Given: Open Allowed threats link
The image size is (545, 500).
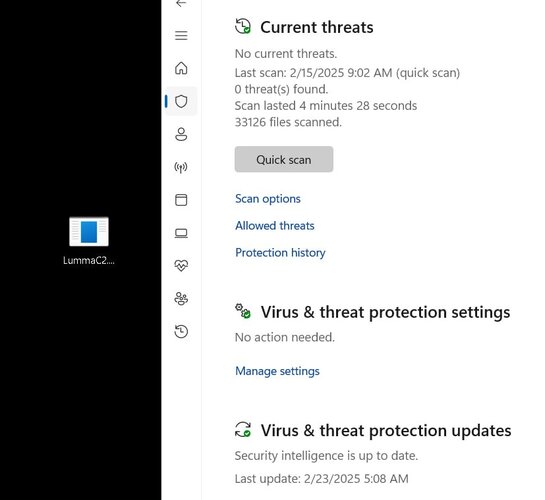Looking at the screenshot, I should [x=275, y=226].
